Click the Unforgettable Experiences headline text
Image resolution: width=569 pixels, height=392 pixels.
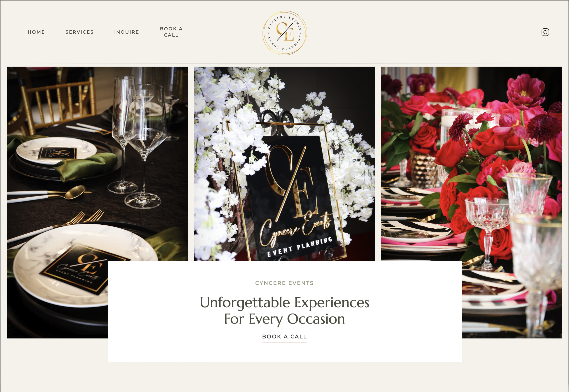pos(284,310)
